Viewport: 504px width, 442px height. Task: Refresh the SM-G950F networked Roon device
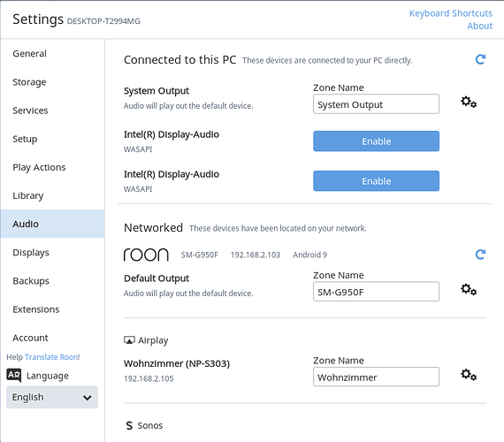[480, 255]
